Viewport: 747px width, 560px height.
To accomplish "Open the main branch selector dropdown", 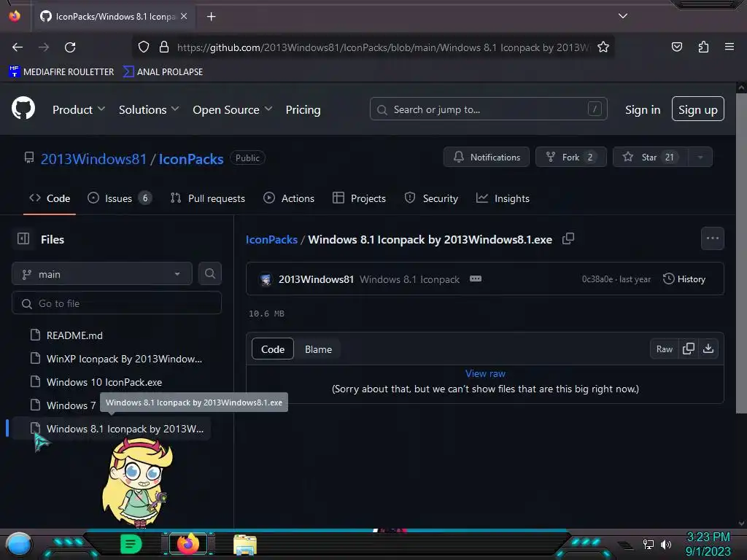I will click(x=102, y=274).
